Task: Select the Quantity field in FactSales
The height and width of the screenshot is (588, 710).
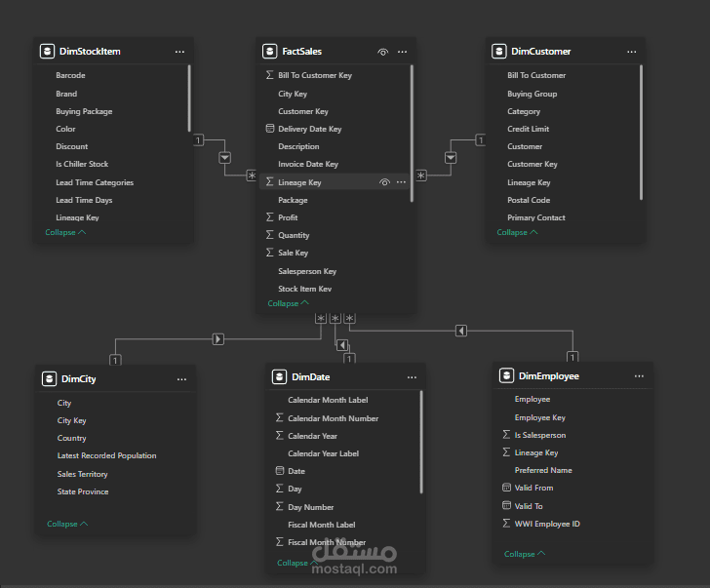Action: 294,235
